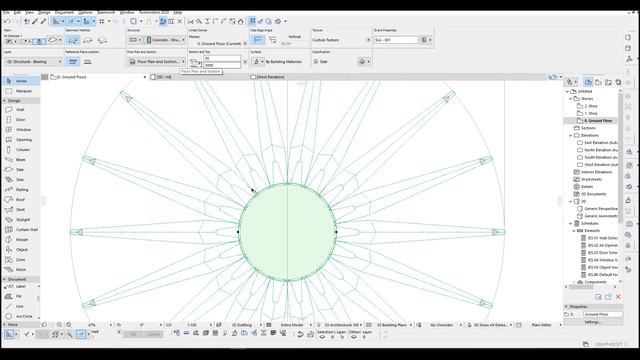Select the Wall tool
640x360 pixels.
tap(20, 109)
